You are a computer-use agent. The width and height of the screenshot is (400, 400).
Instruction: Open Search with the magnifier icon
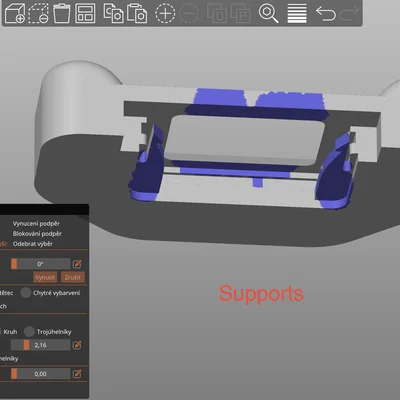coord(268,13)
